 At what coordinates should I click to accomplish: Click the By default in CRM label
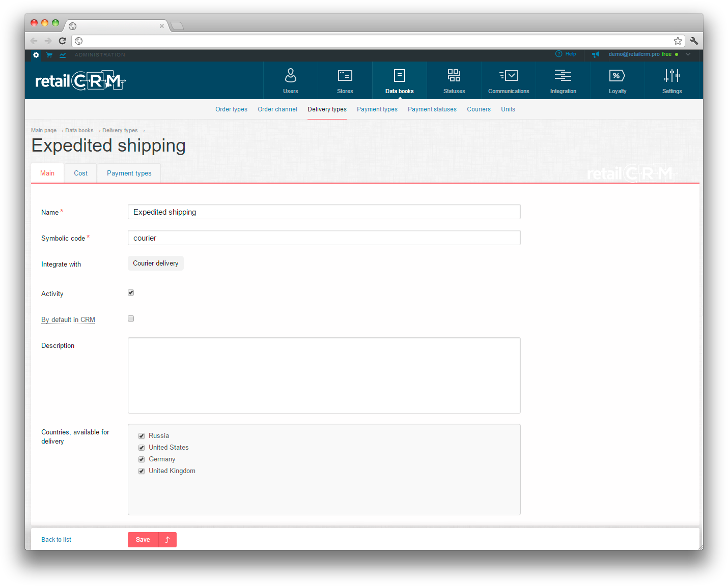[68, 319]
